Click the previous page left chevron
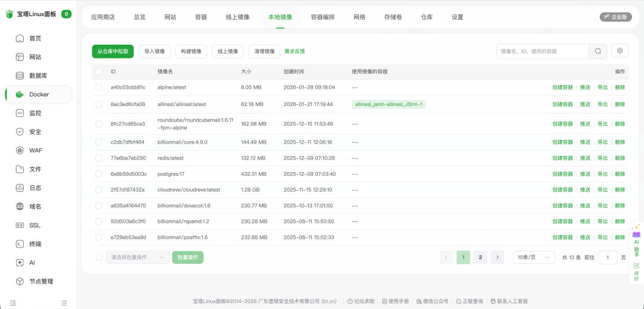 (x=446, y=257)
